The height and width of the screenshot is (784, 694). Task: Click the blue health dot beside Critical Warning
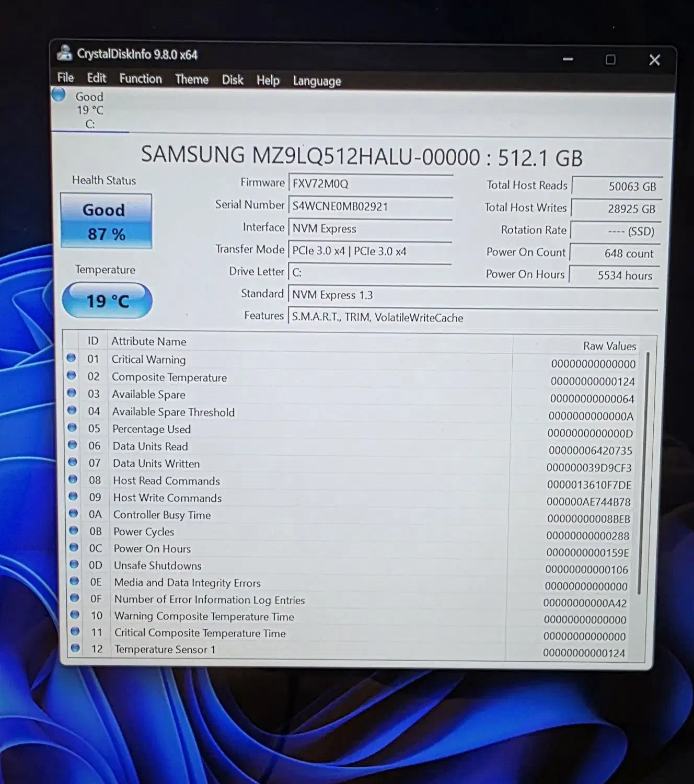coord(72,358)
